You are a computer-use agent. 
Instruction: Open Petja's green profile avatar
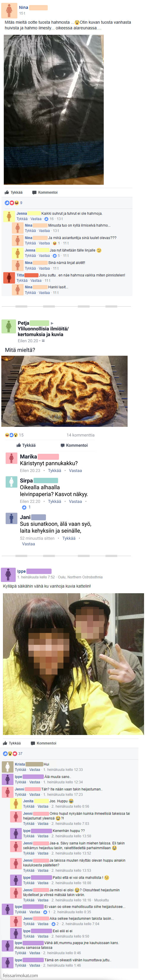point(8,326)
